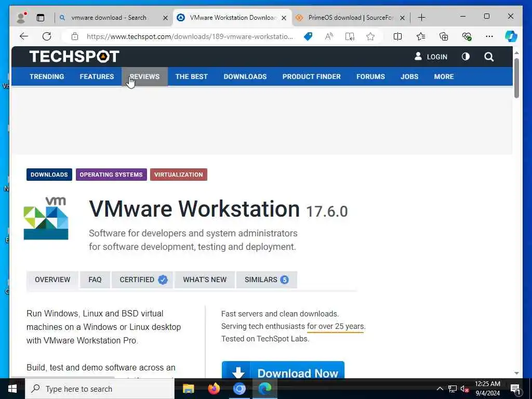Viewport: 532px width, 399px height.
Task: Close the VMware Workstation Download tab
Action: (x=284, y=18)
